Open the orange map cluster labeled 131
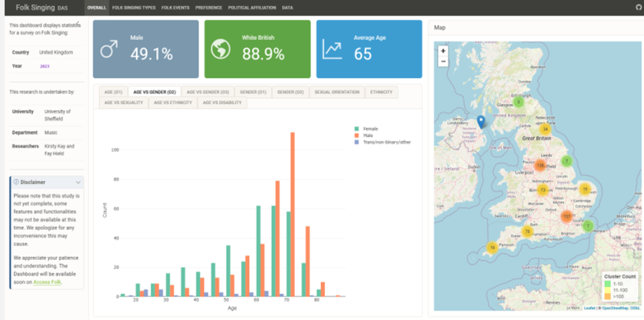This screenshot has width=644, height=320. point(567,216)
